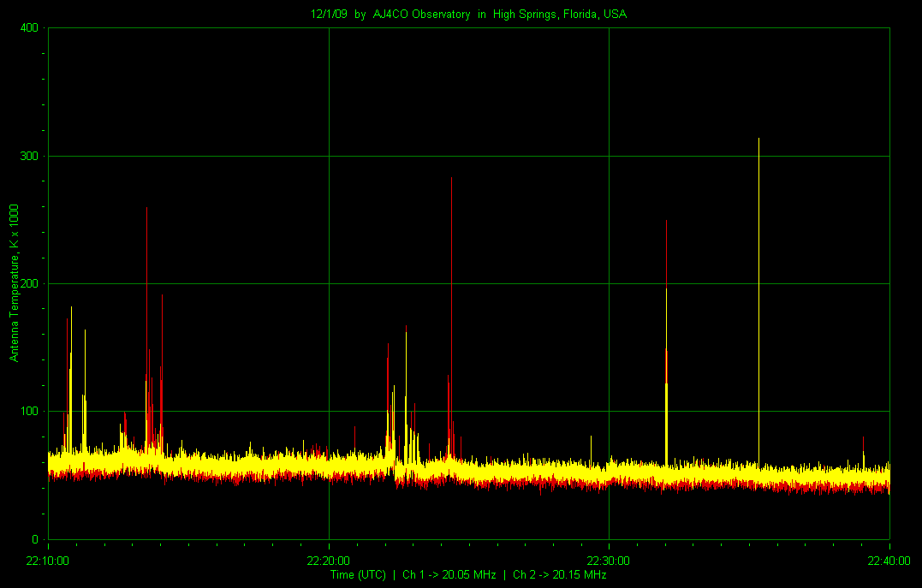Click the 100 value on the vertical axis
Image resolution: width=922 pixels, height=588 pixels.
[29, 412]
